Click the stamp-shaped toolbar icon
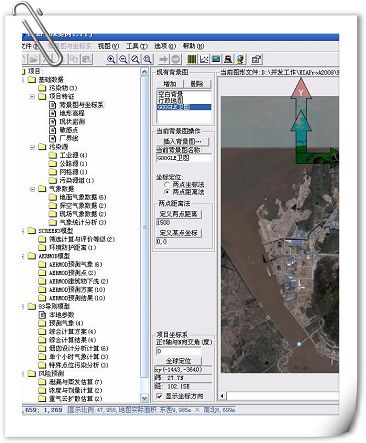This screenshot has width=366, height=443. (x=228, y=59)
